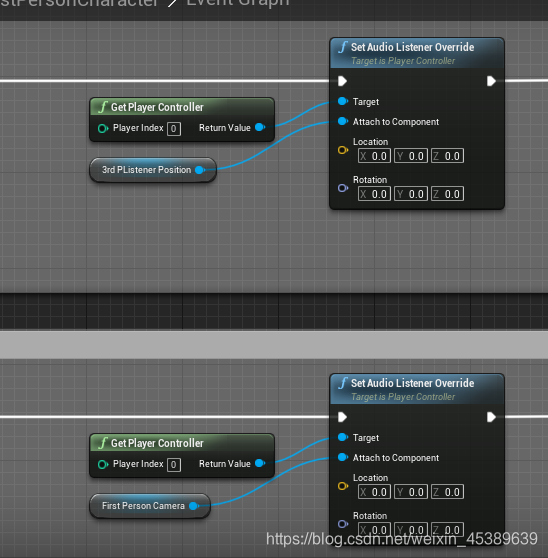Viewport: 548px width, 558px height.
Task: Click output pin of 3rd PListener Position variable
Action: pos(200,170)
